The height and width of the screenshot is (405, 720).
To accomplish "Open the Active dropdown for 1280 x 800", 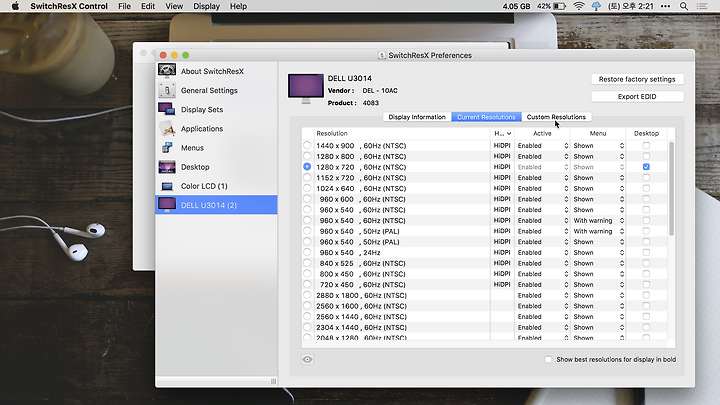I will [543, 156].
